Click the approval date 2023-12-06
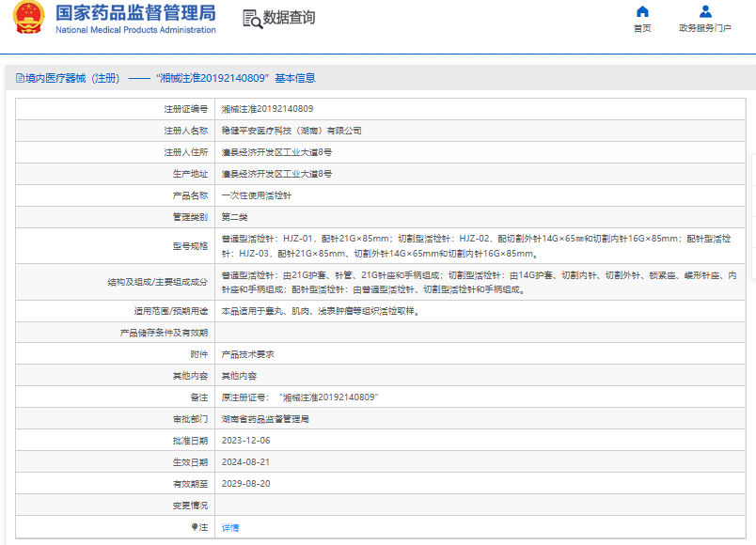This screenshot has width=756, height=545. point(245,441)
